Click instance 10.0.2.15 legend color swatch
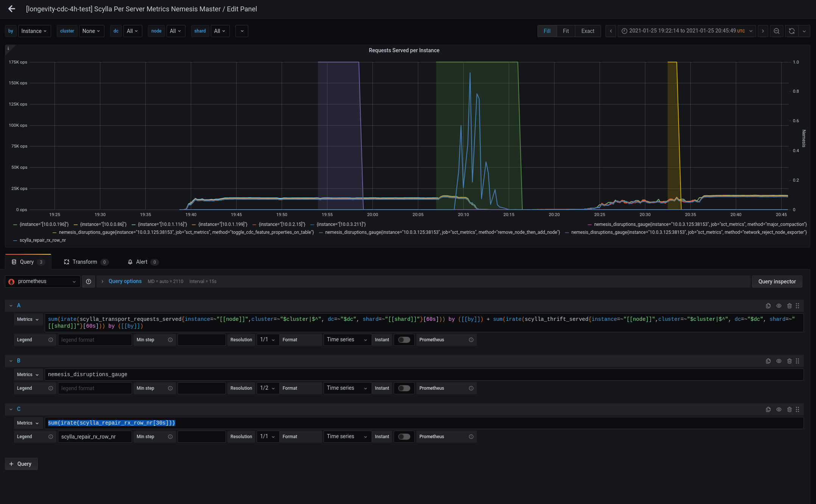 tap(254, 224)
